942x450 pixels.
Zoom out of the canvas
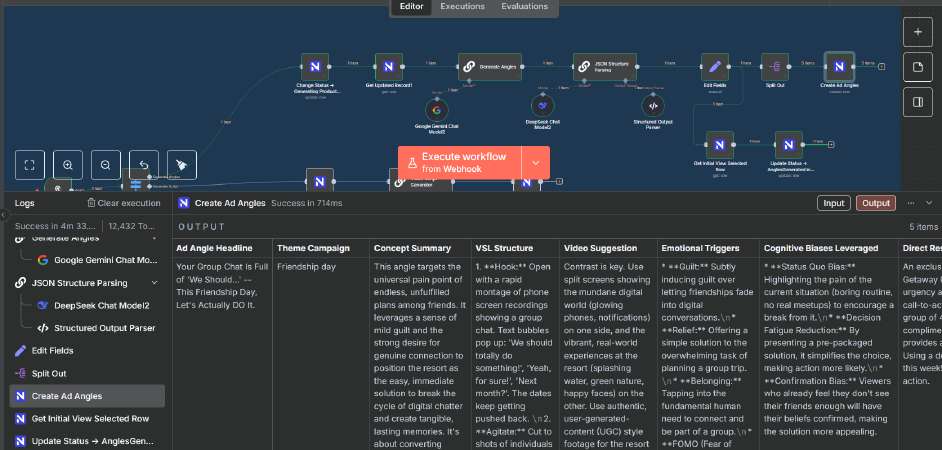point(106,165)
